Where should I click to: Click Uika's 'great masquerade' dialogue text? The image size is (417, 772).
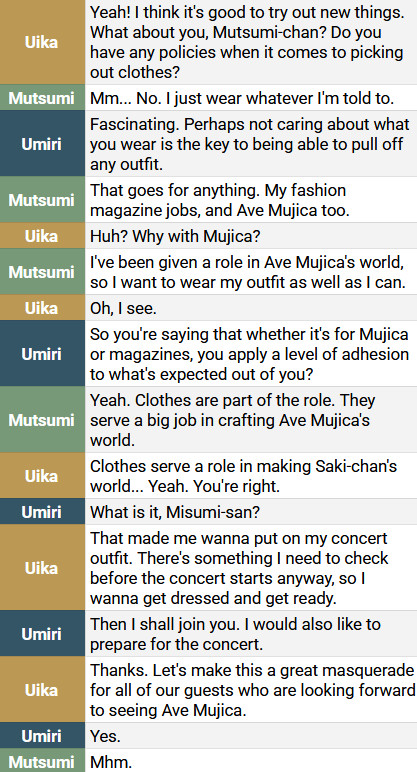[251, 690]
